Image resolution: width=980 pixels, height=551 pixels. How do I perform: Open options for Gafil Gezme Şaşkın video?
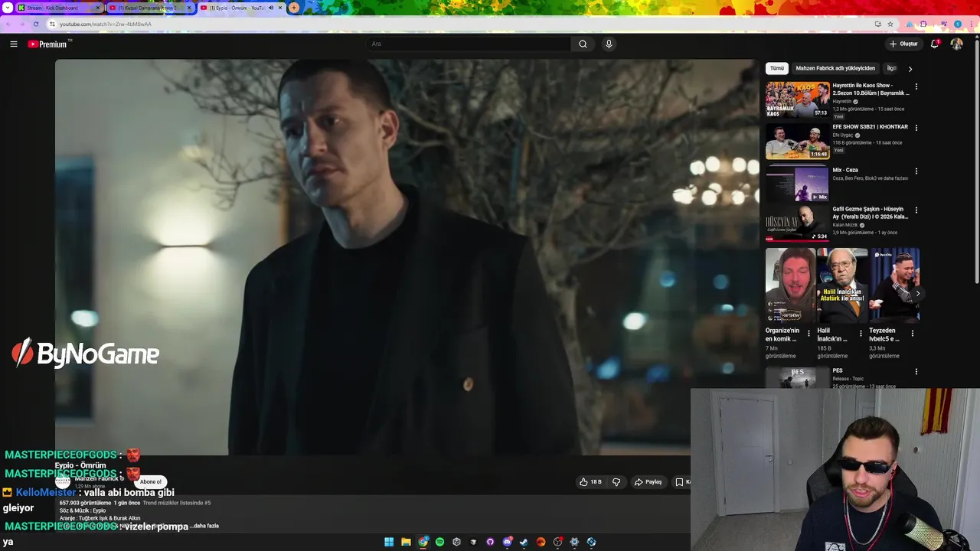[916, 210]
